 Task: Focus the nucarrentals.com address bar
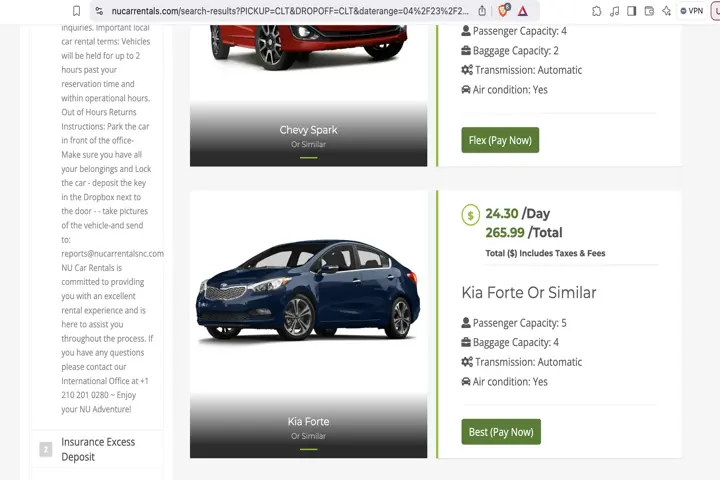290,11
